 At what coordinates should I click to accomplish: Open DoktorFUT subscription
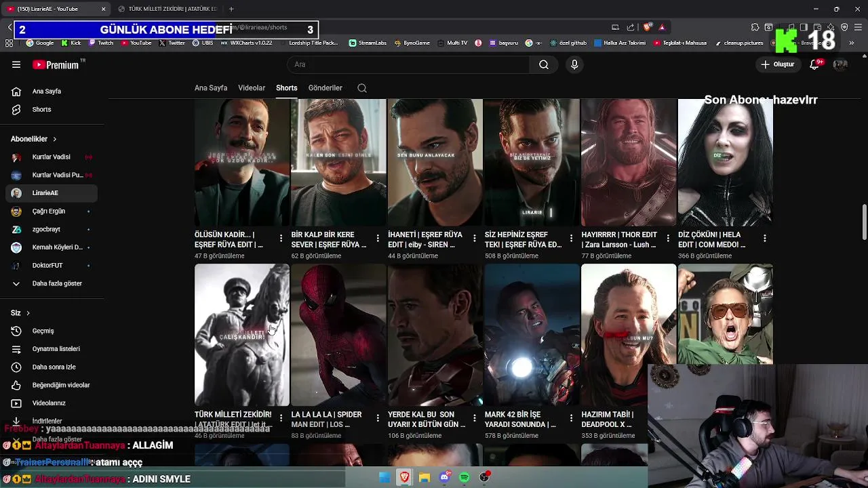(52, 265)
